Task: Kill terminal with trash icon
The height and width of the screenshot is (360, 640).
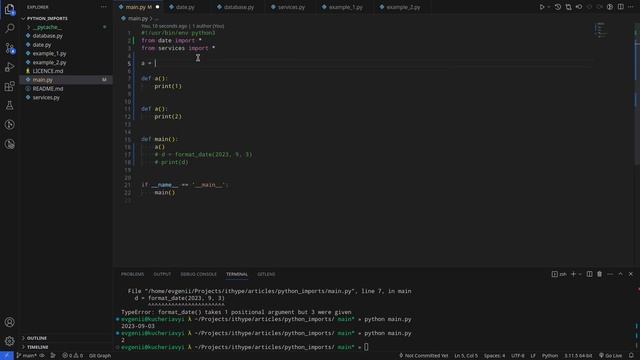Action: (x=600, y=274)
